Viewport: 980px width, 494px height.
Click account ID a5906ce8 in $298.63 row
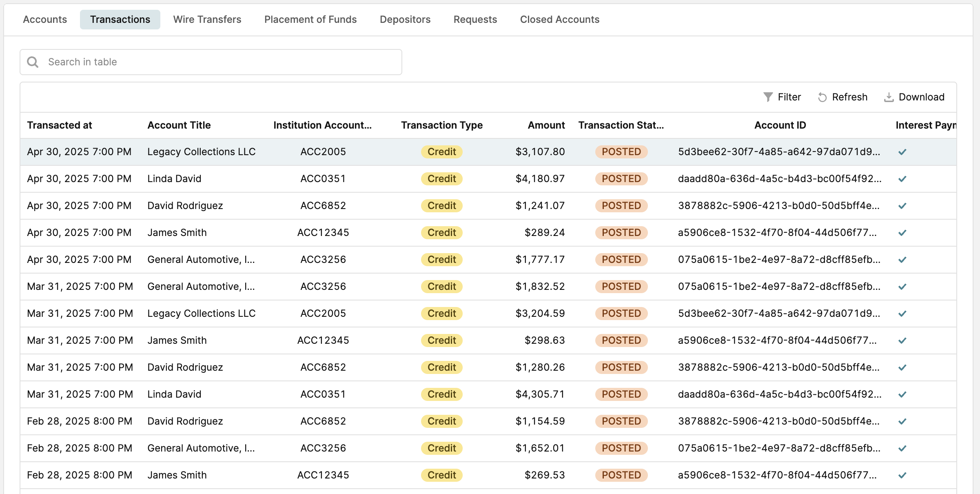(777, 340)
